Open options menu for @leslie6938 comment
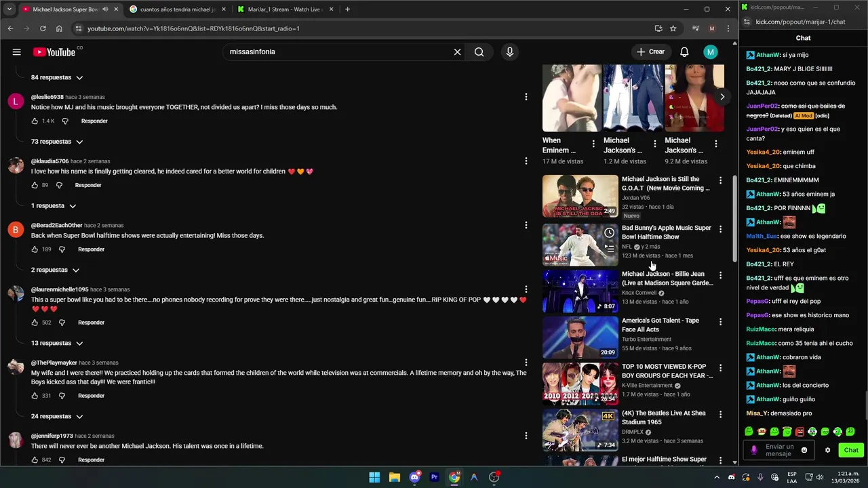 (526, 97)
